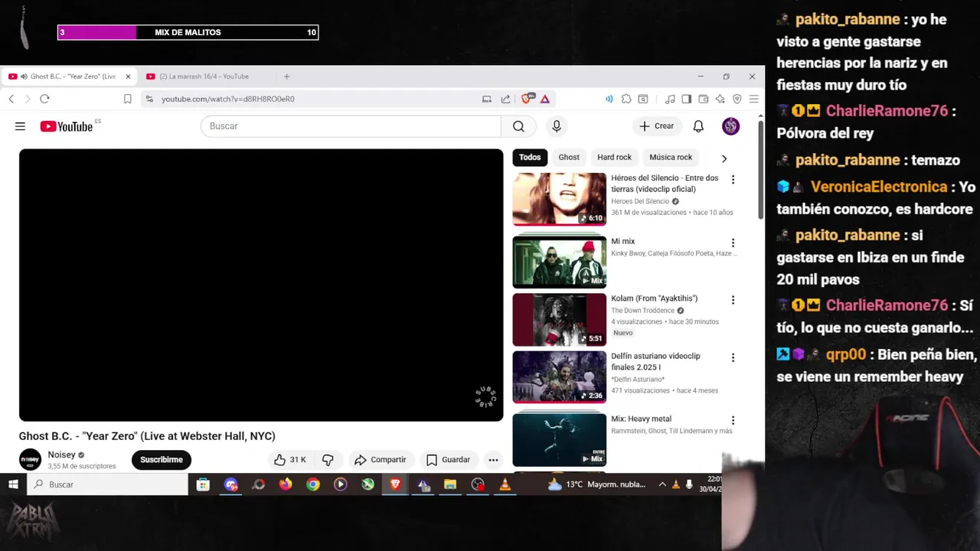980x551 pixels.
Task: Select the Ghost filter chip
Action: pos(569,158)
